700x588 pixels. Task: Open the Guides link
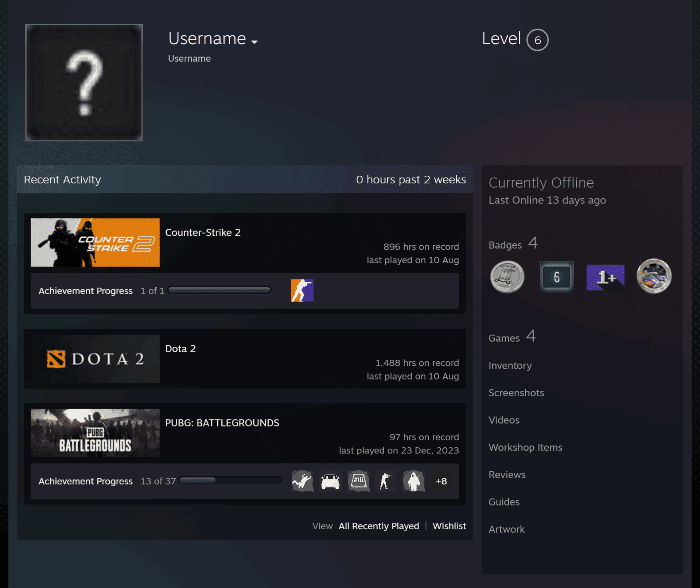coord(504,502)
